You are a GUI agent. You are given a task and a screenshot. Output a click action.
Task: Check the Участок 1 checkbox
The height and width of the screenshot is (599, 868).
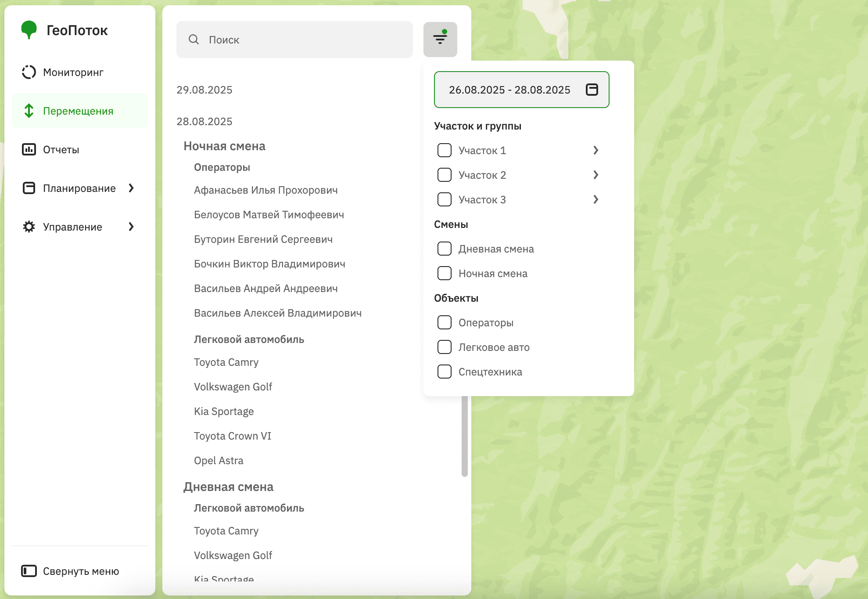[x=444, y=150]
